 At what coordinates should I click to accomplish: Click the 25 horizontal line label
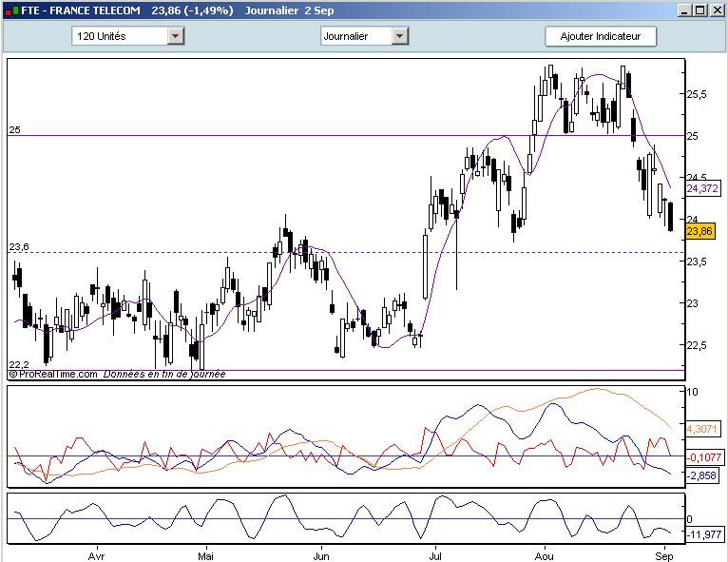point(15,129)
